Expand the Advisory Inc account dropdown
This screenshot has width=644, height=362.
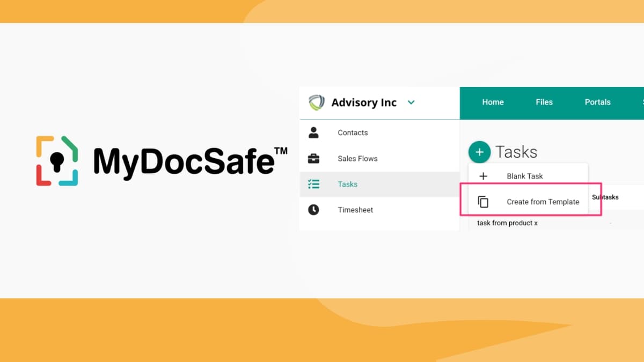tap(411, 102)
